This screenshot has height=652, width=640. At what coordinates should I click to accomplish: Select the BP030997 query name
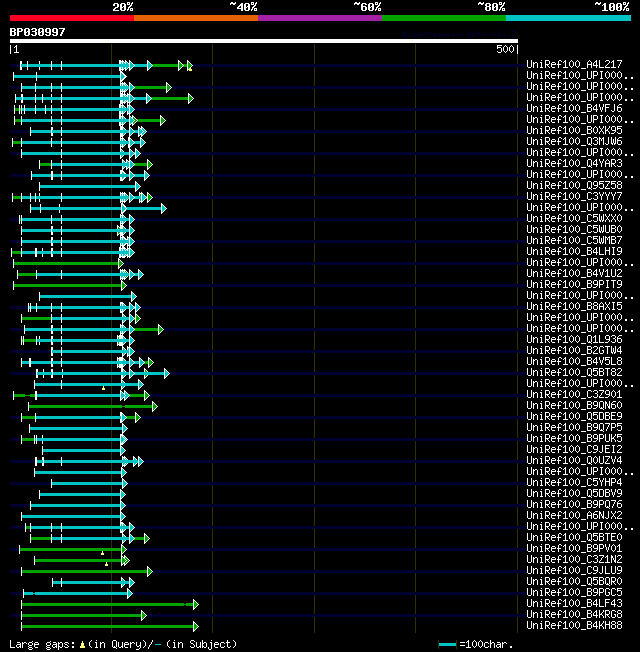click(x=37, y=32)
